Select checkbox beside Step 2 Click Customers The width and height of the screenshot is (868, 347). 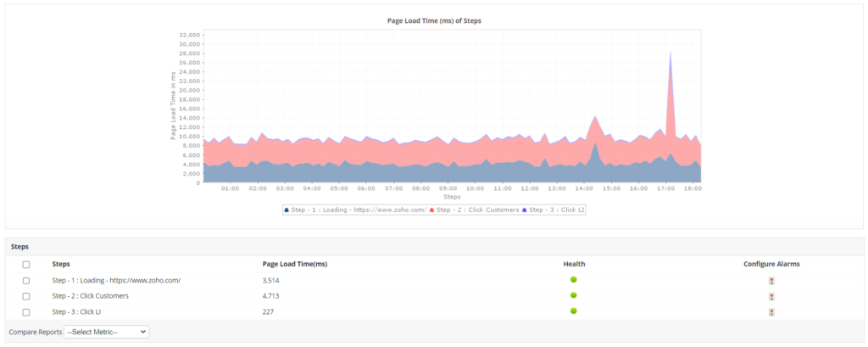[26, 296]
